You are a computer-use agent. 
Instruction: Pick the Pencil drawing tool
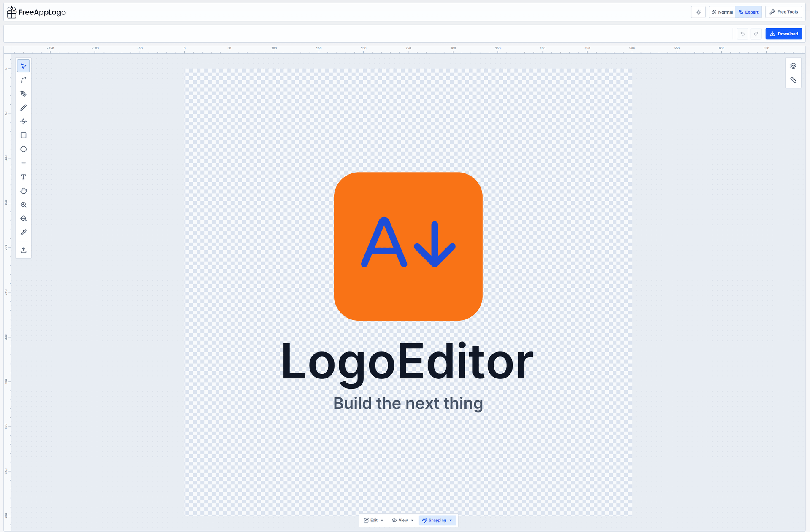[x=24, y=108]
